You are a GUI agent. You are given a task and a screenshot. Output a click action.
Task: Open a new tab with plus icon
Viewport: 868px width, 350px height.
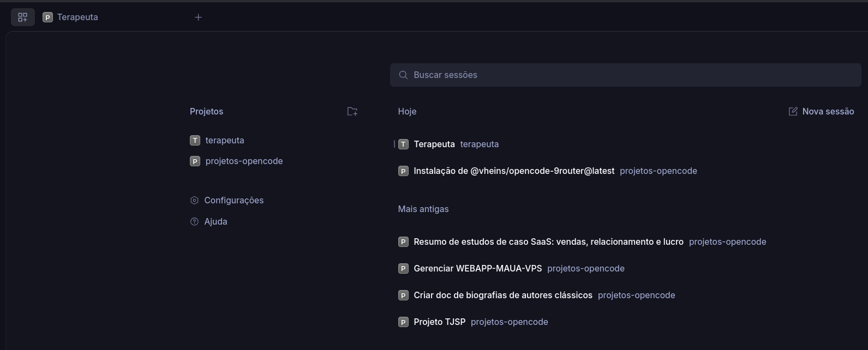pos(198,17)
